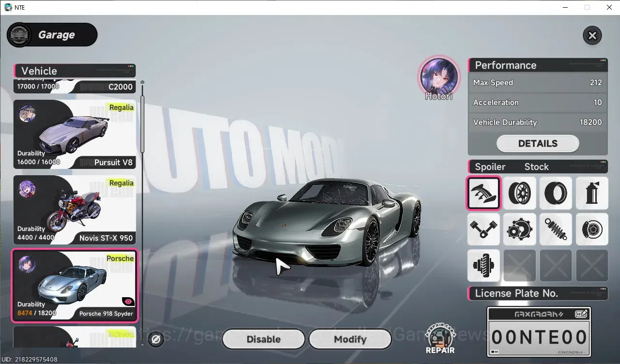Click the Porsche brand tag on the card
The image size is (620, 364).
(120, 258)
